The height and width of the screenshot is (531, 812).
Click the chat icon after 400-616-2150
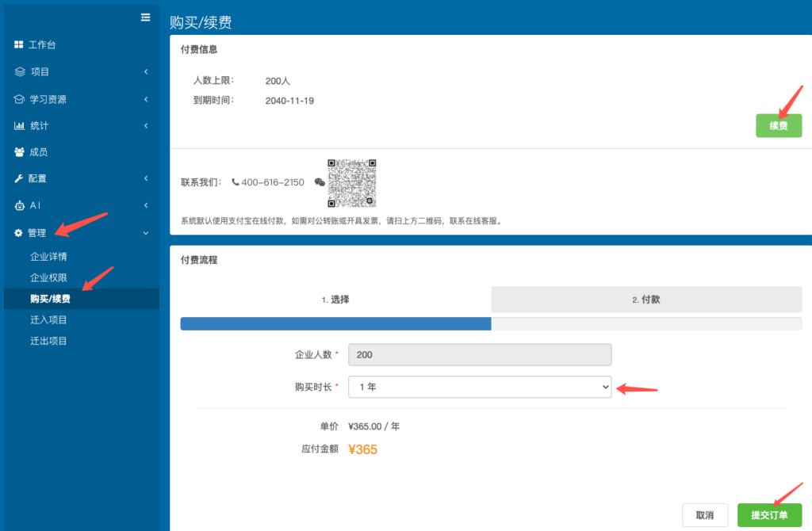(x=319, y=182)
